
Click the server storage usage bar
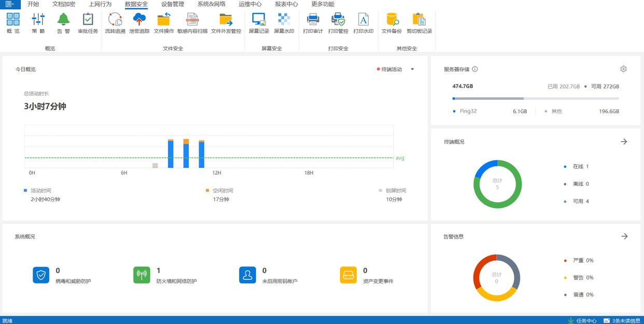pos(535,98)
